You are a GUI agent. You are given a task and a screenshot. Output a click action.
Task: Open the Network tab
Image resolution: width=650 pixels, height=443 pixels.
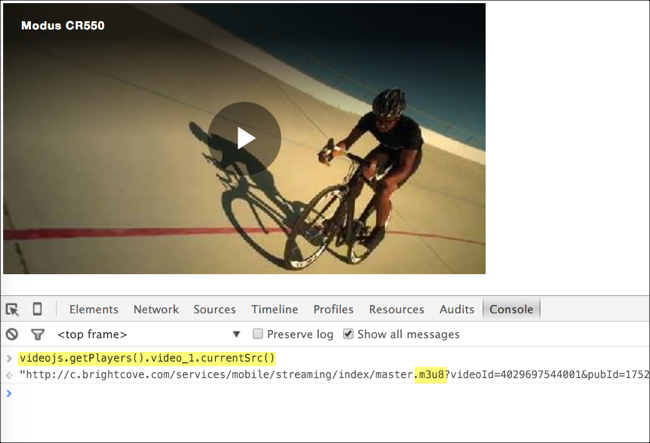(x=156, y=309)
